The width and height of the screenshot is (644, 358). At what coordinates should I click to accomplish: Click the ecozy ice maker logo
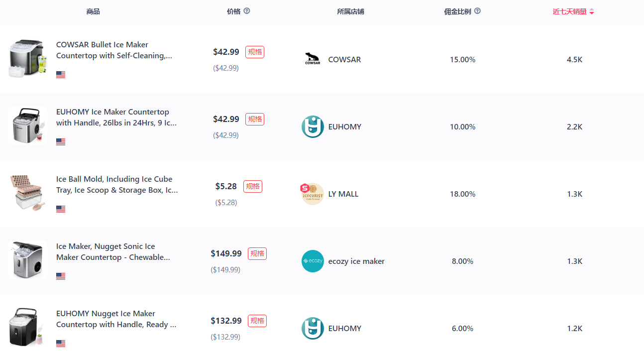coord(313,261)
